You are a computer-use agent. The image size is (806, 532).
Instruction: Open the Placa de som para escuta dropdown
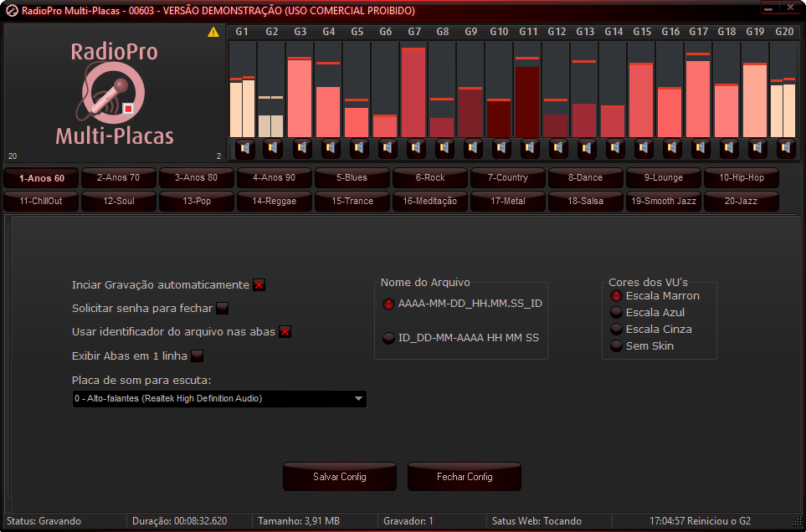pyautogui.click(x=219, y=399)
